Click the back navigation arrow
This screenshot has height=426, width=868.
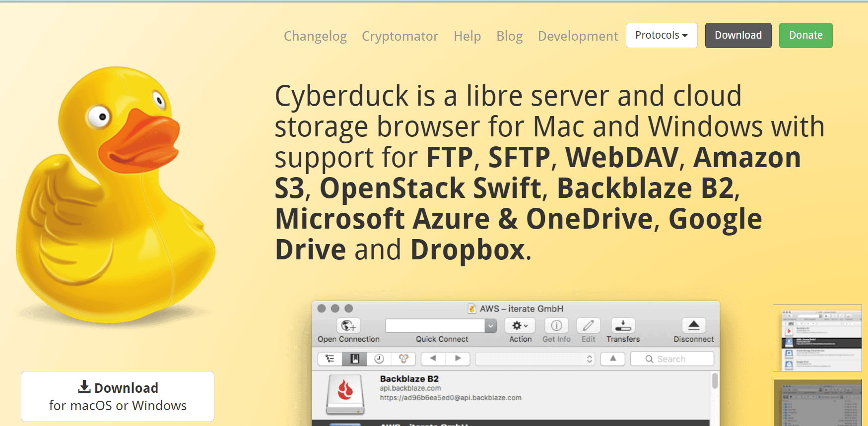[433, 359]
